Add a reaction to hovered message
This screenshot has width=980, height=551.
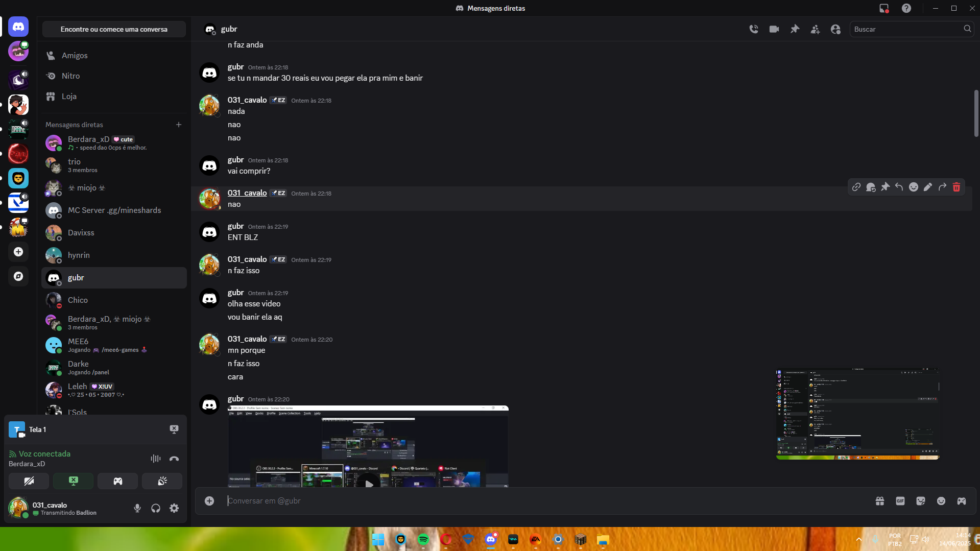914,187
